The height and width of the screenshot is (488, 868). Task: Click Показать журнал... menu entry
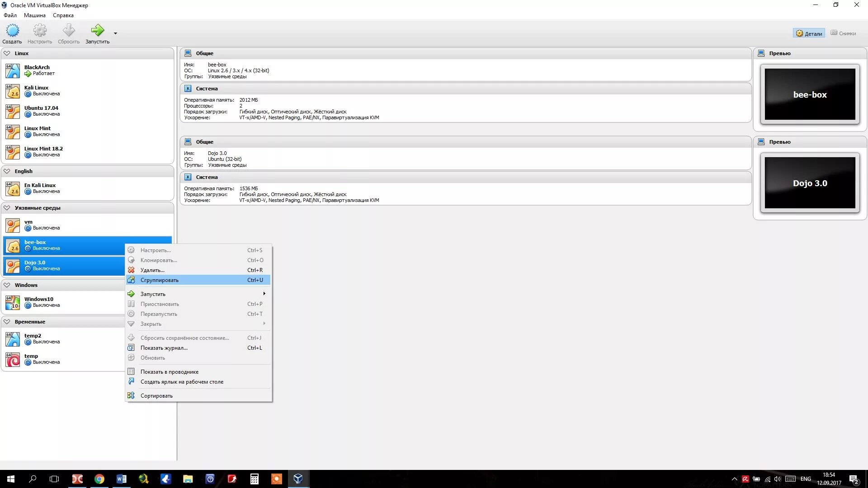164,348
